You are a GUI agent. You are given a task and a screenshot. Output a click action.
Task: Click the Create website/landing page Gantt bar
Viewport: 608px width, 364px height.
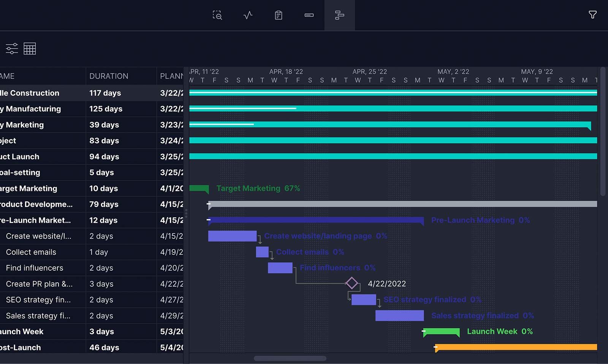[232, 236]
